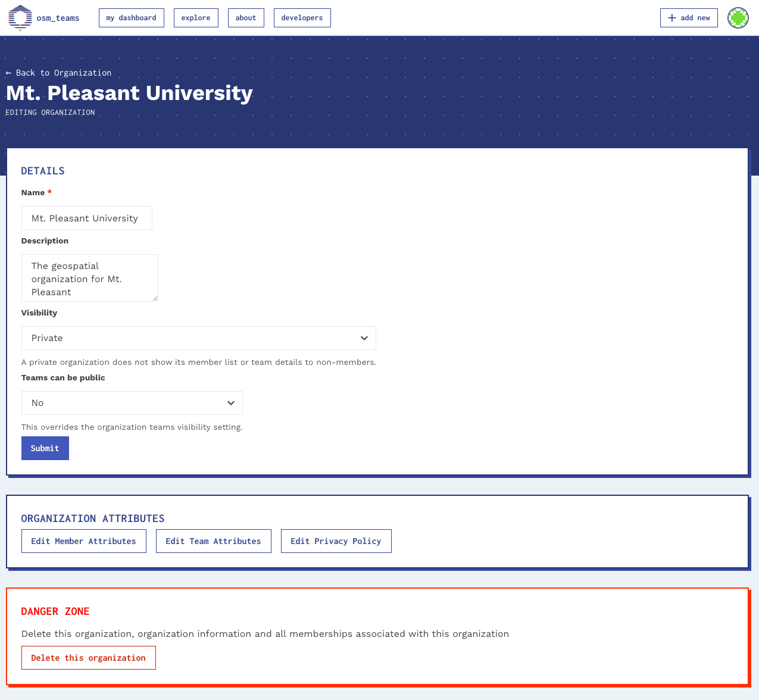Click the osm_teams logo icon
The height and width of the screenshot is (700, 759).
20,18
